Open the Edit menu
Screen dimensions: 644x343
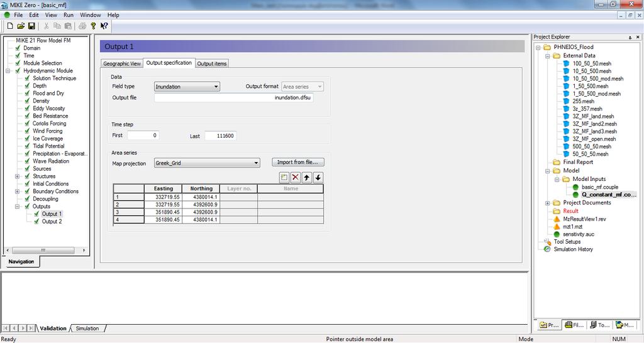[x=34, y=15]
